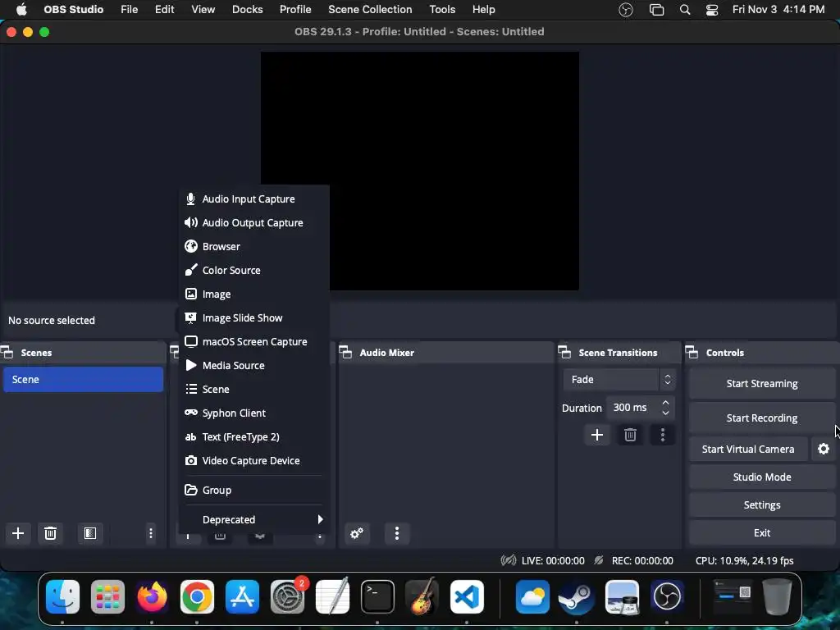Edit the 300 ms duration field

click(632, 408)
